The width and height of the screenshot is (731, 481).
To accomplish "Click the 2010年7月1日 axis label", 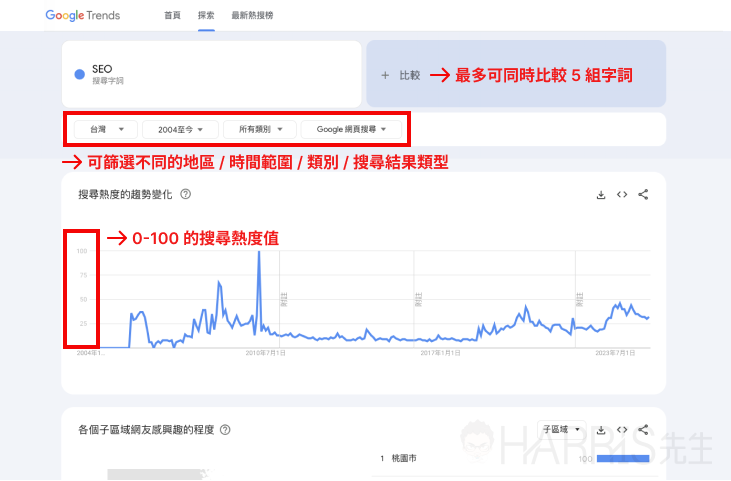I will (266, 353).
